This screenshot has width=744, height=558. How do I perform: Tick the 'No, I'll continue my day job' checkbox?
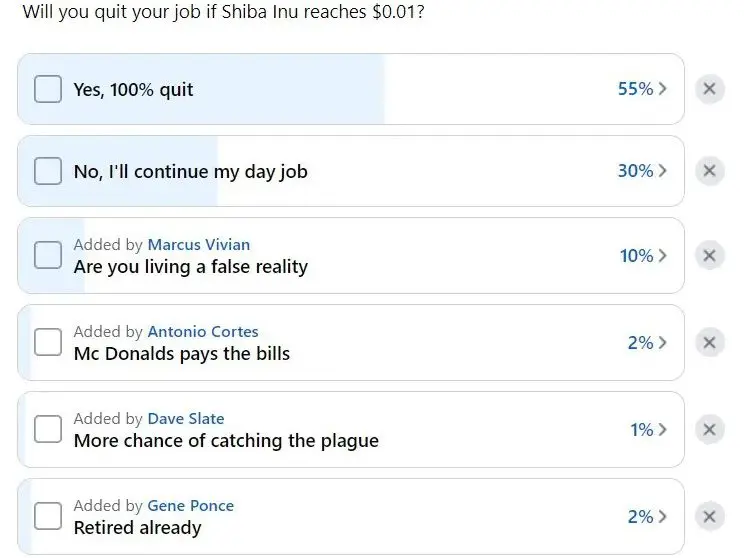coord(48,171)
